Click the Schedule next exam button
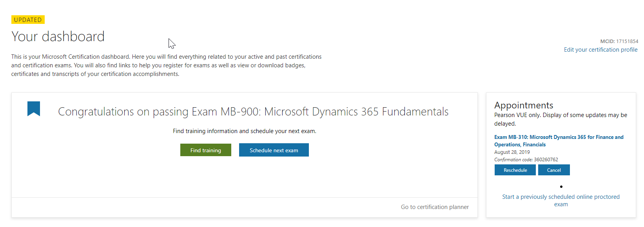The image size is (644, 227). 274,150
